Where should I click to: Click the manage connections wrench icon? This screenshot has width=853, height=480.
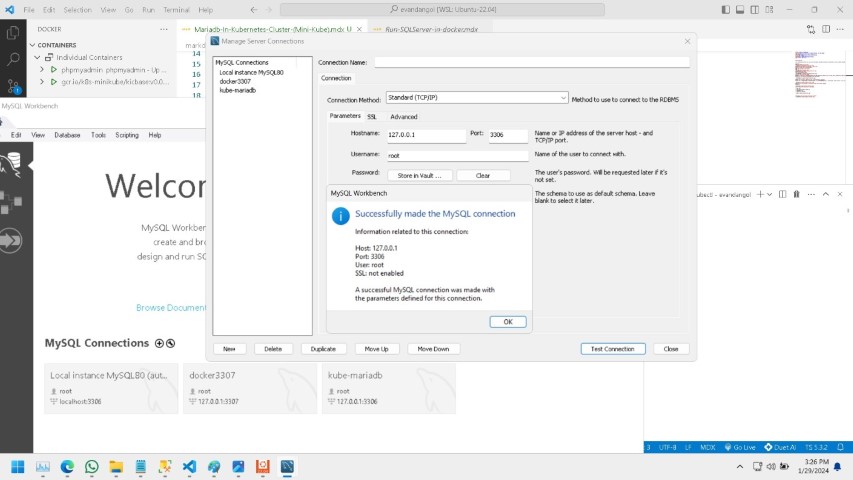[171, 343]
